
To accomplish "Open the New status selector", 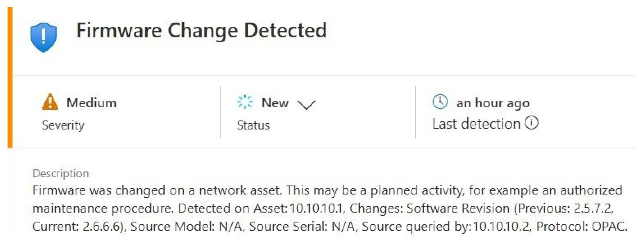I will coord(275,103).
